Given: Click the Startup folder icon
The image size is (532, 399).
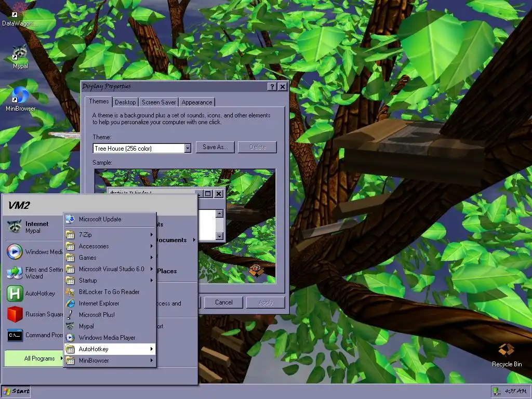Looking at the screenshot, I should click(x=70, y=281).
